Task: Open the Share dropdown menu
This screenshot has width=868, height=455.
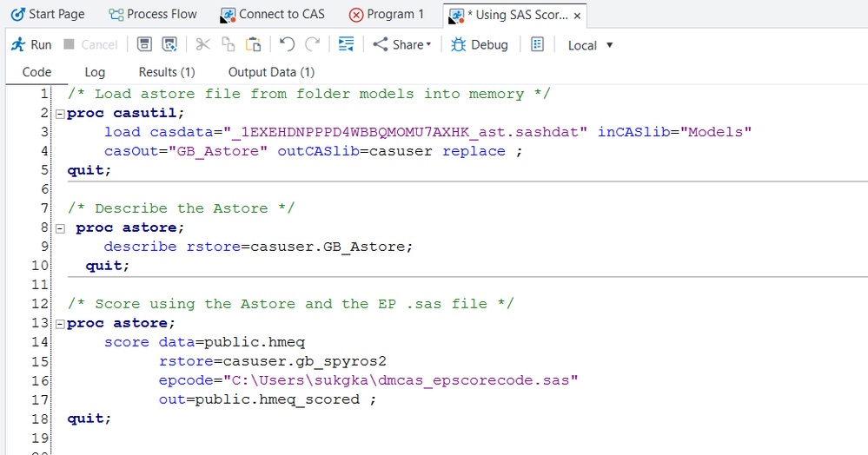Action: (401, 44)
